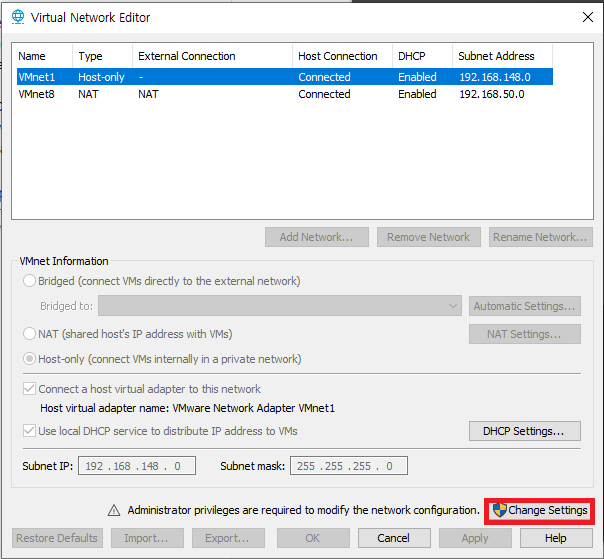Open NAT Settings dialog
The height and width of the screenshot is (559, 604).
(525, 334)
